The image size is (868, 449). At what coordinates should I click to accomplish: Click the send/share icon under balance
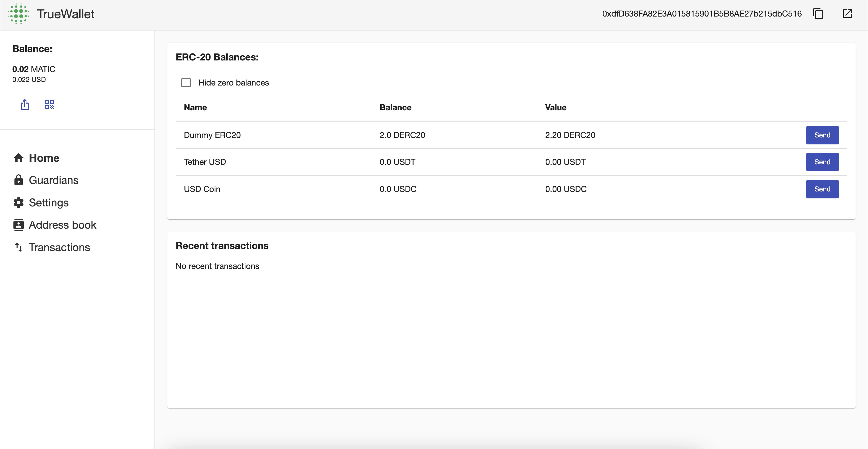[x=25, y=104]
